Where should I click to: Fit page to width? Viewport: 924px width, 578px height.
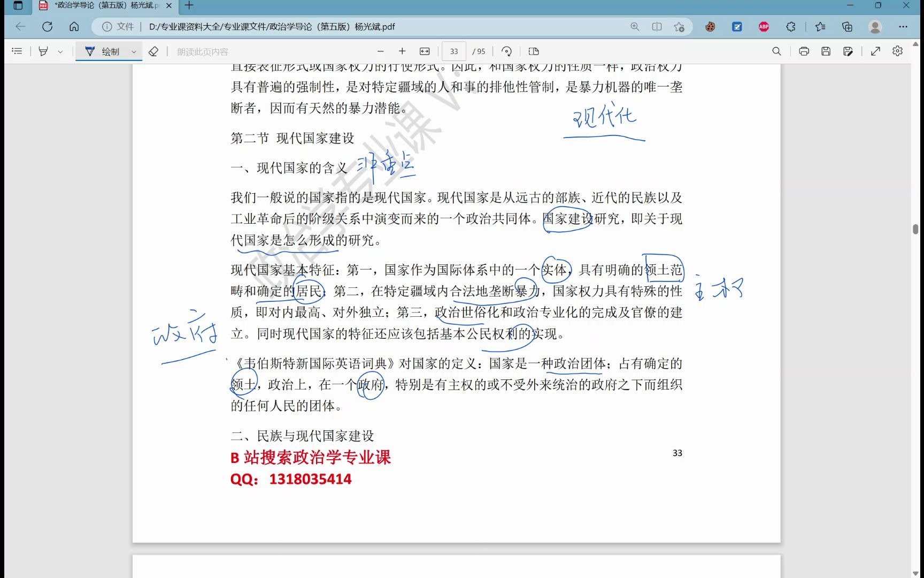(x=425, y=51)
